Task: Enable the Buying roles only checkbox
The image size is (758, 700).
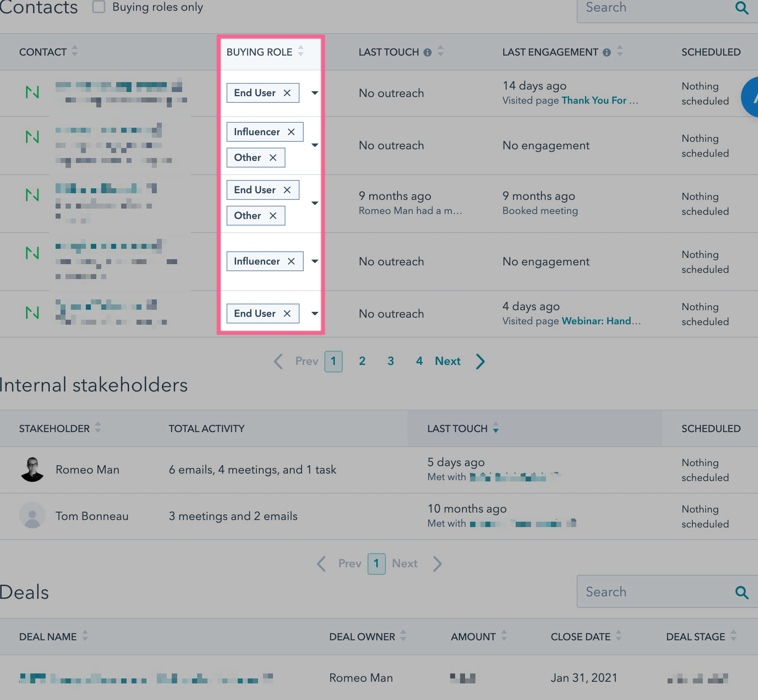Action: [99, 7]
